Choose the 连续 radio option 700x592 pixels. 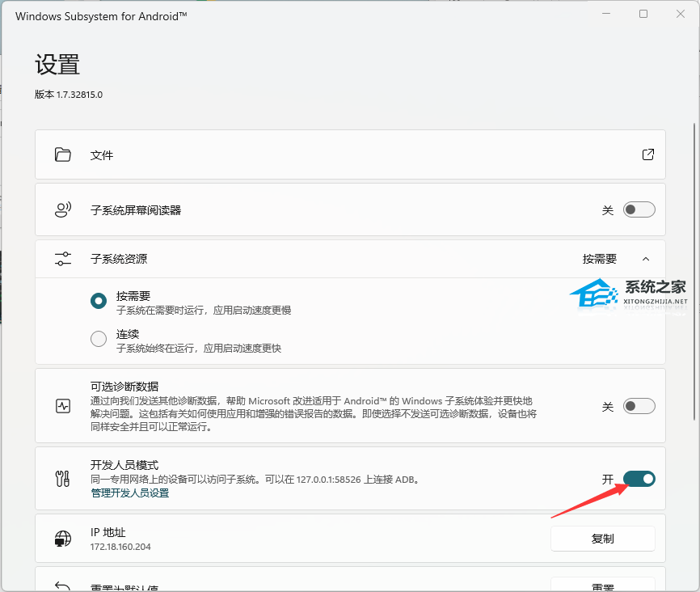coord(99,339)
